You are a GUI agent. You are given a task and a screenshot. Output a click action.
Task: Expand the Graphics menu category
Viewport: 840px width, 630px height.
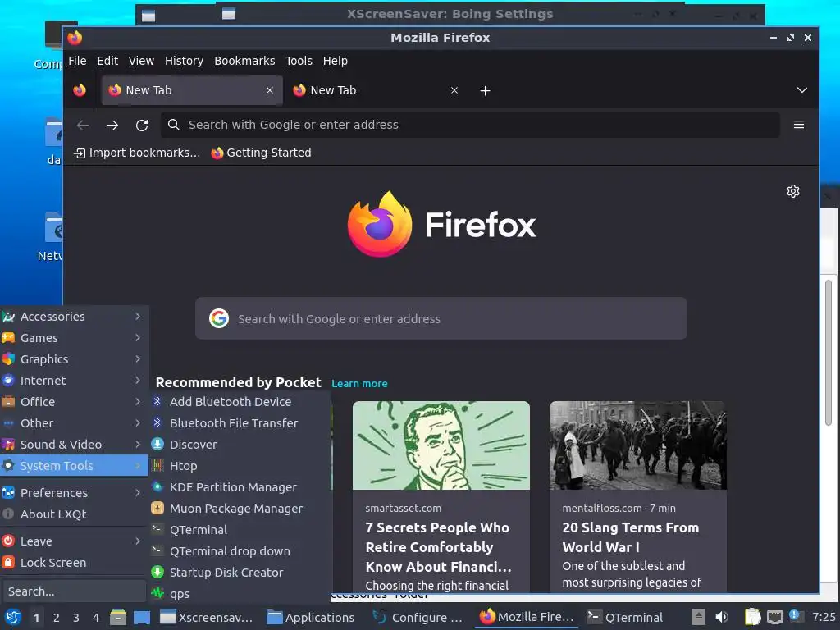pyautogui.click(x=74, y=359)
